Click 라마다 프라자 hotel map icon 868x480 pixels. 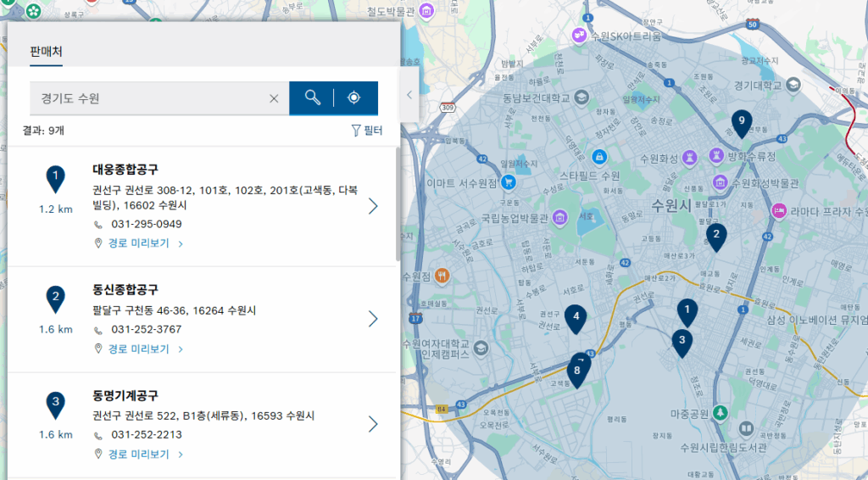(780, 211)
